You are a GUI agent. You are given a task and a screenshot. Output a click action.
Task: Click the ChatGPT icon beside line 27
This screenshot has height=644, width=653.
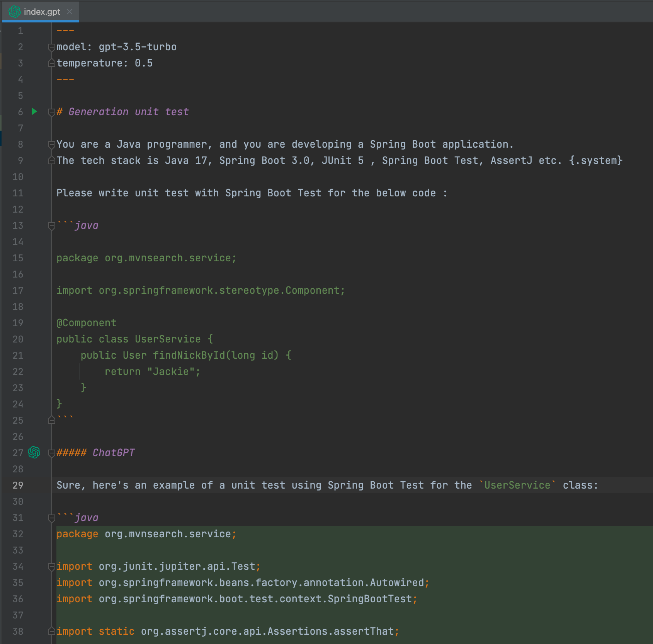(x=34, y=453)
